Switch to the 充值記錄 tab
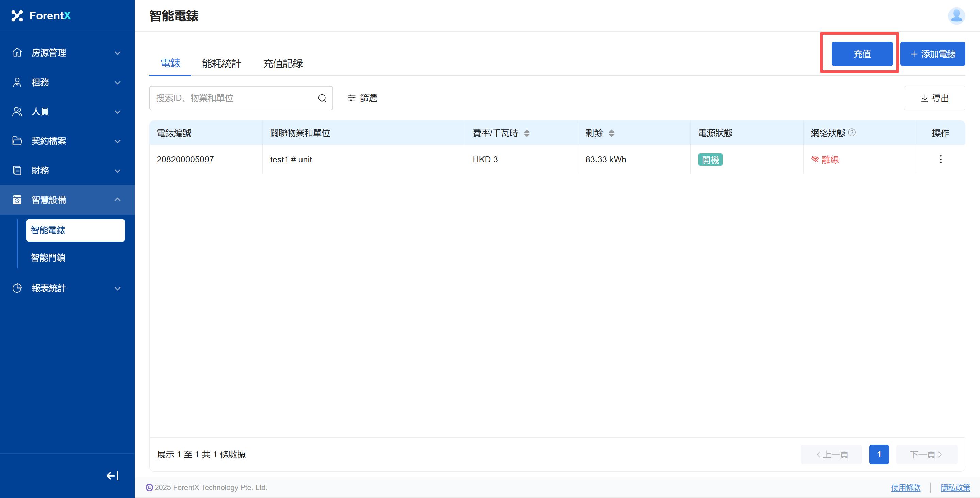 coord(283,63)
